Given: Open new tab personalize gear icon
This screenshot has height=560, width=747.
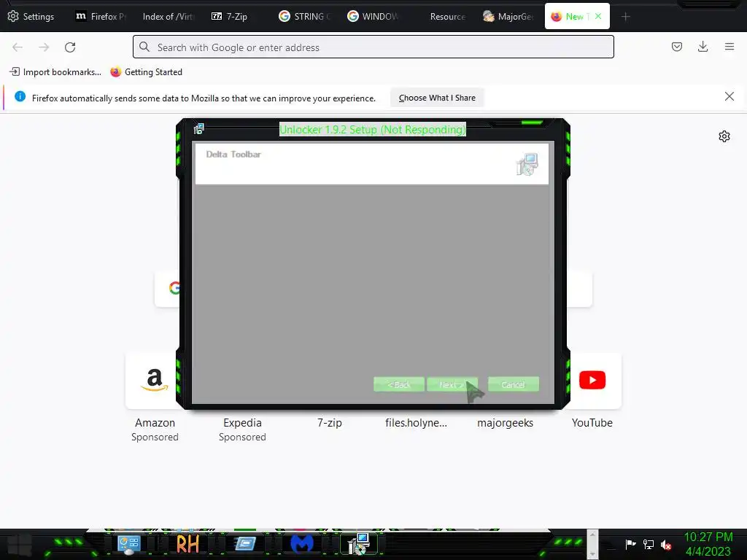Looking at the screenshot, I should point(724,136).
